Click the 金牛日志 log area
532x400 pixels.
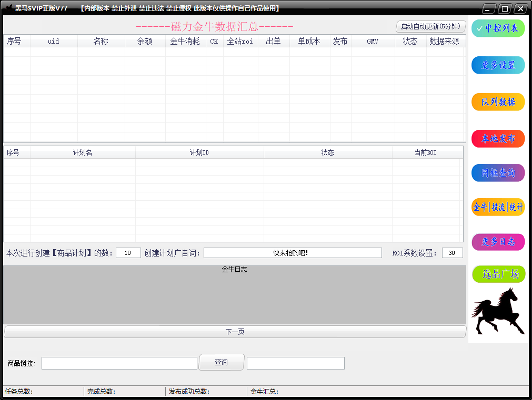click(234, 294)
